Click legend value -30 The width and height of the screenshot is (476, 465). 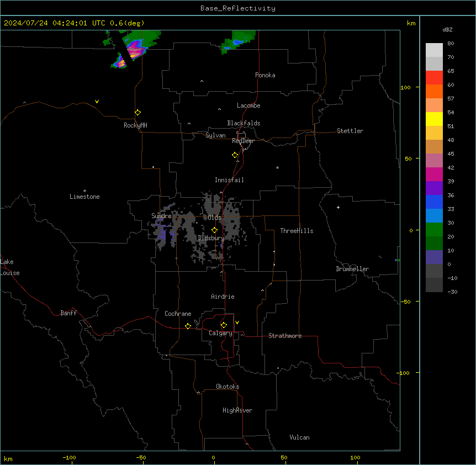coord(452,292)
